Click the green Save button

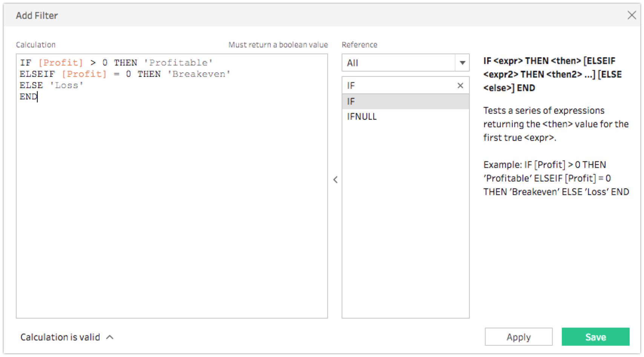(x=595, y=337)
